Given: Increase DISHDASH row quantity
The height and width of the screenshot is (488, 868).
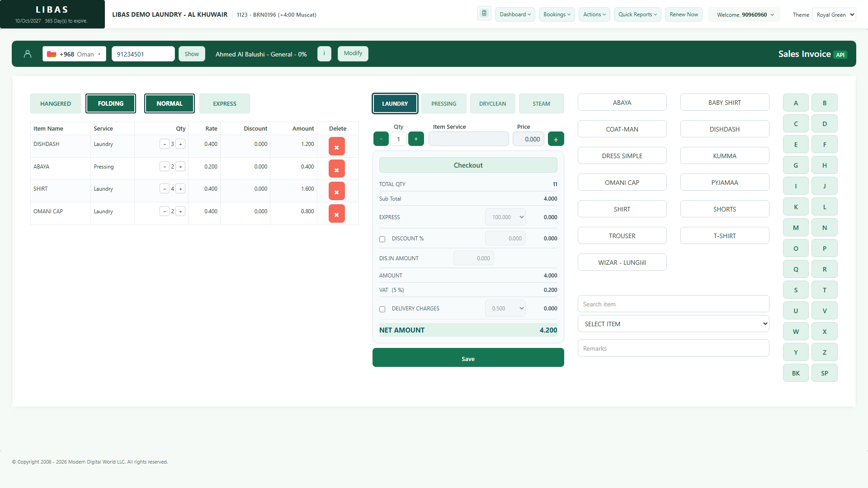Looking at the screenshot, I should click(180, 144).
